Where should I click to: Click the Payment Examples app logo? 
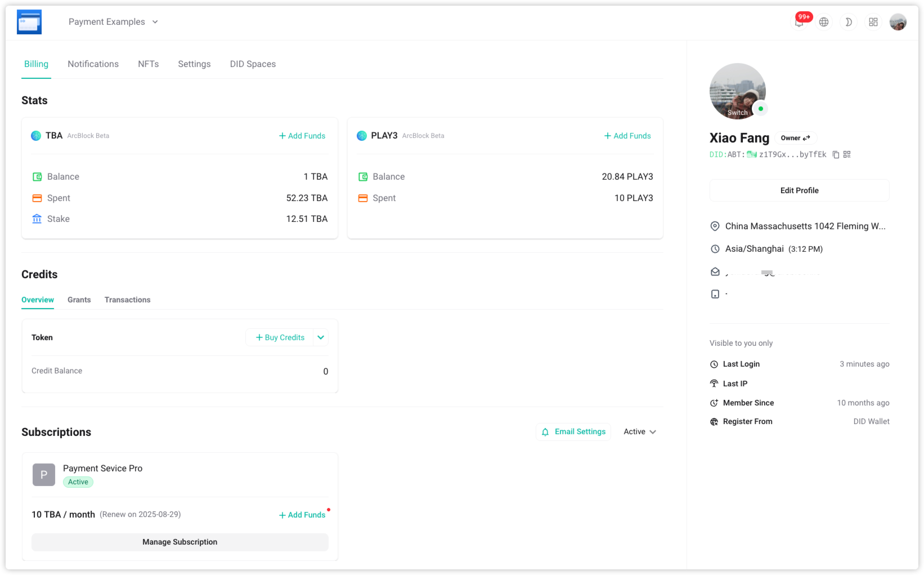(29, 23)
